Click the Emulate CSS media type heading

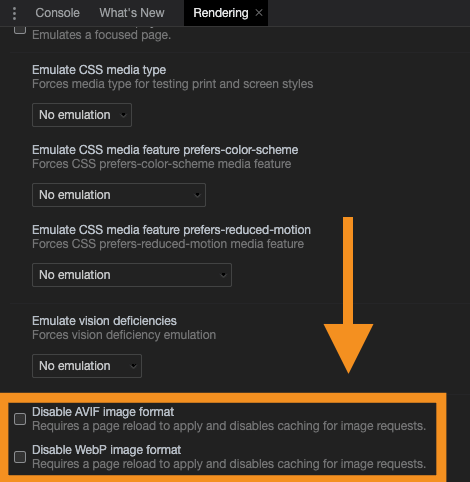(x=99, y=70)
